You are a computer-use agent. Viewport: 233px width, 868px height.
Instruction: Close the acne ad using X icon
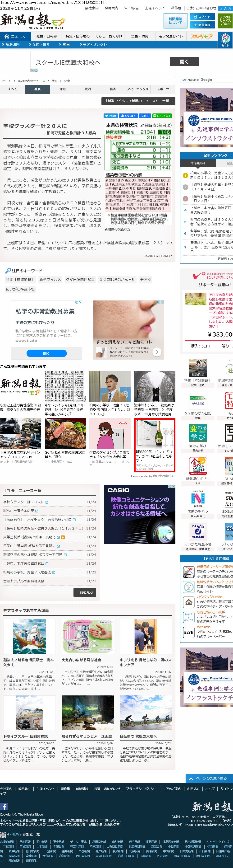pos(163,302)
